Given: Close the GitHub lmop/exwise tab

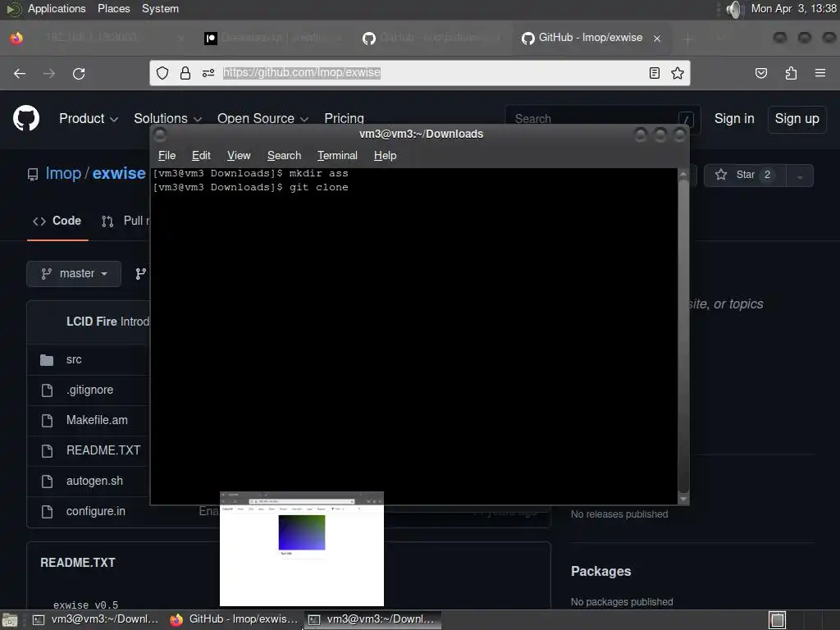Looking at the screenshot, I should (x=657, y=38).
